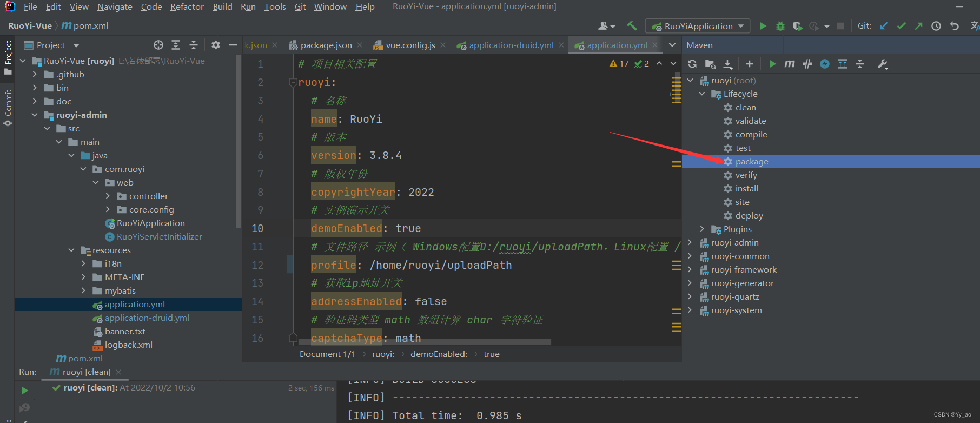Viewport: 980px width, 423px height.
Task: Click the Git update project arrow
Action: coord(884,26)
